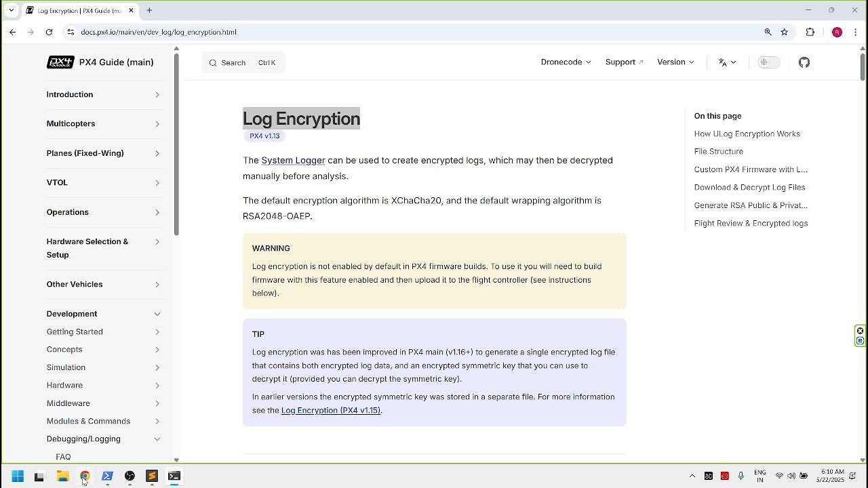
Task: Open the Chrome profile avatar
Action: click(837, 32)
